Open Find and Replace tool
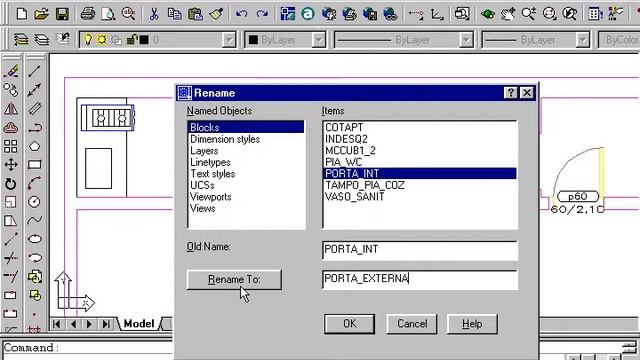Viewport: 640px width, 360px height. [129, 14]
